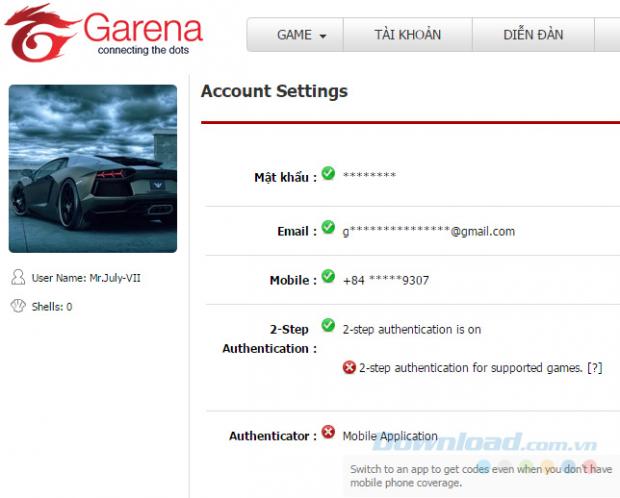Click the Garena logo
Viewport: 620px width, 498px height.
[x=103, y=33]
